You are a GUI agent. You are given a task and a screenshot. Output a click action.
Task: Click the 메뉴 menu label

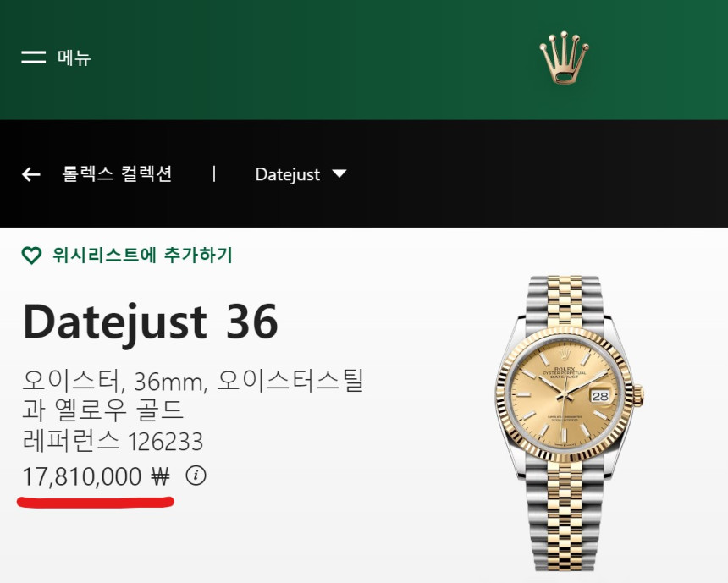74,58
